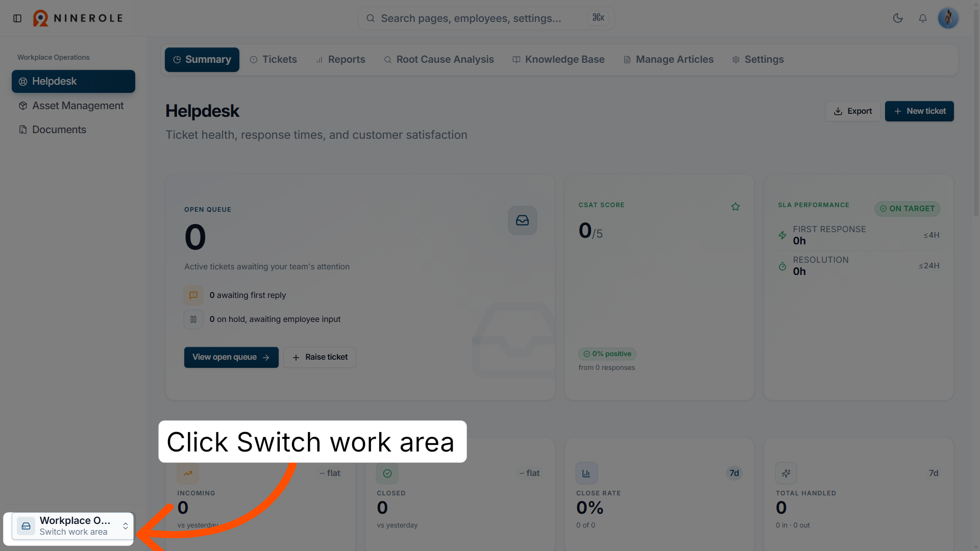
Task: Click the 0% positive badge
Action: [607, 354]
